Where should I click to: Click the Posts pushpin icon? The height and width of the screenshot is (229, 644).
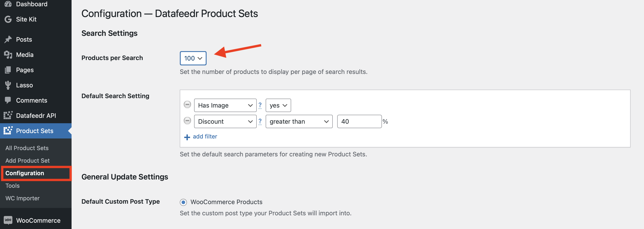point(8,39)
